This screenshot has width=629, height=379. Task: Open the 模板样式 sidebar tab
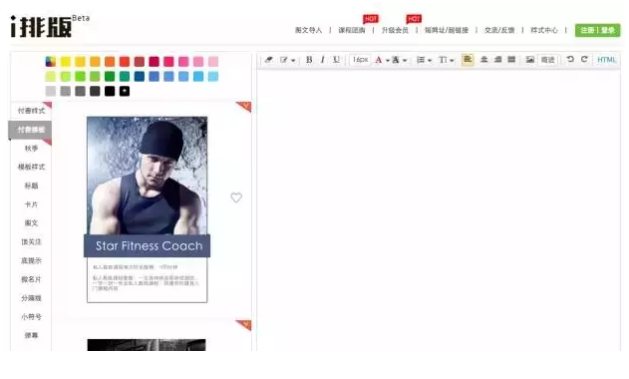pyautogui.click(x=31, y=167)
